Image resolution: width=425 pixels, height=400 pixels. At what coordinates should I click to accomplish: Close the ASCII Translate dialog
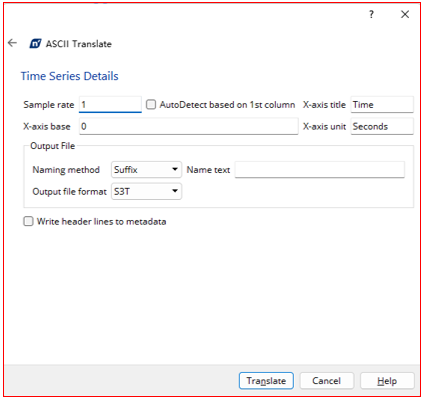[x=405, y=14]
